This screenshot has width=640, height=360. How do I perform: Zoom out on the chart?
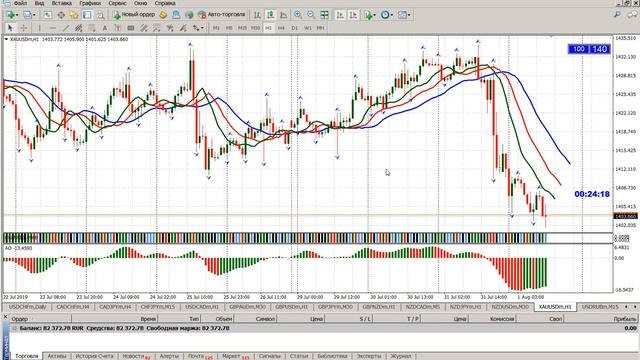311,15
